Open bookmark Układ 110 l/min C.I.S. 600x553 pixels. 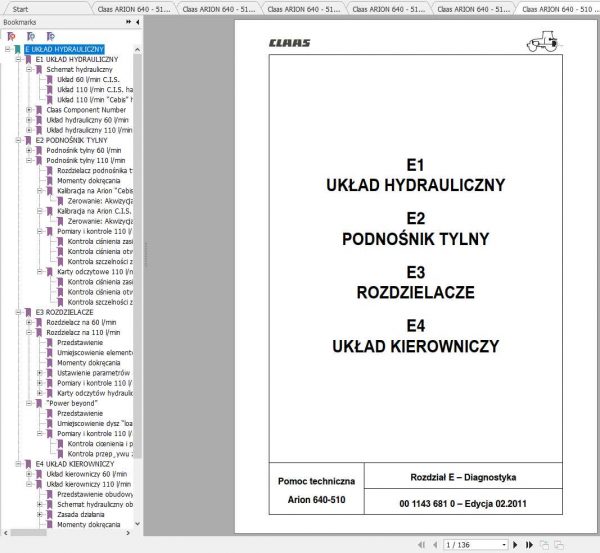[95, 90]
